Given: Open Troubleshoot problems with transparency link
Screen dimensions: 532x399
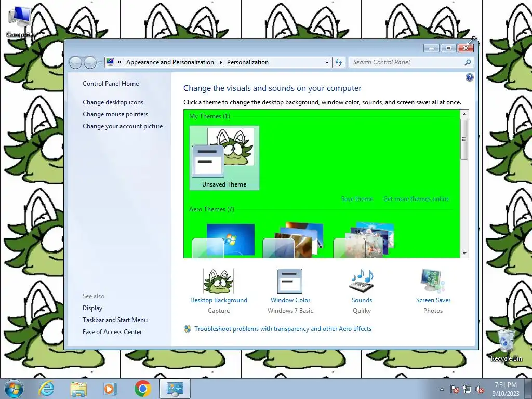Looking at the screenshot, I should (x=283, y=329).
